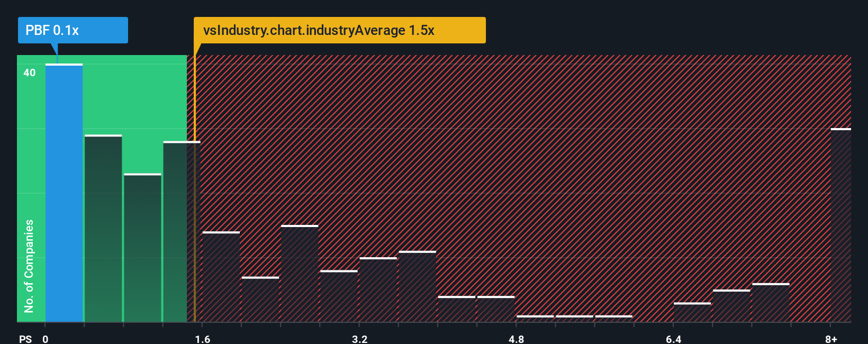Click the 3.2 x-axis label
Viewport: 868px width, 344px height.
tap(360, 339)
